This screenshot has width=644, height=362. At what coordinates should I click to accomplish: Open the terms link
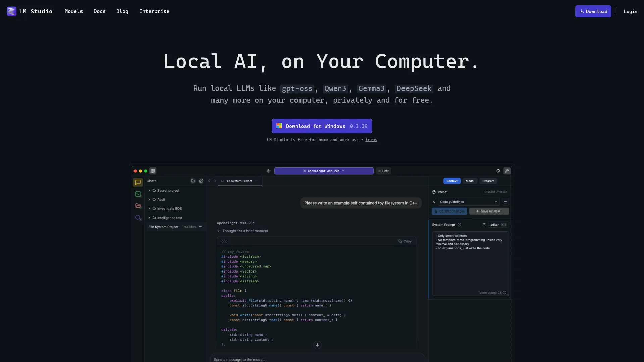(x=371, y=140)
